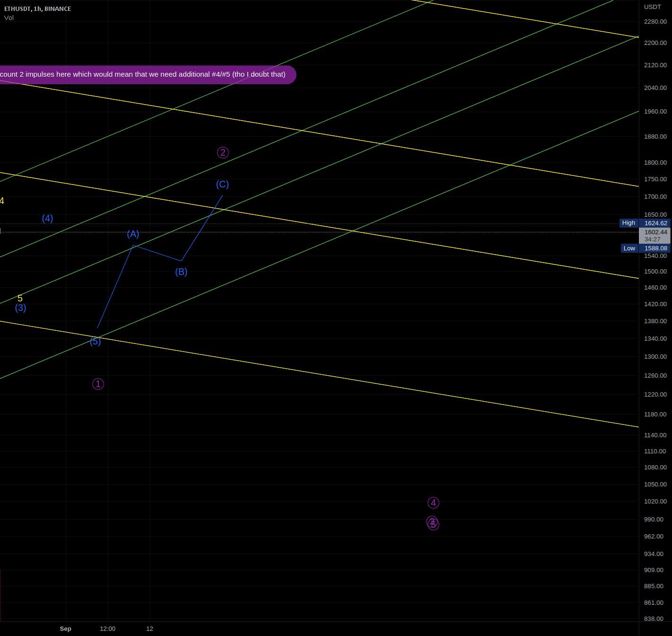Select the purple circled 2 wave label
672x636 pixels.
point(223,152)
